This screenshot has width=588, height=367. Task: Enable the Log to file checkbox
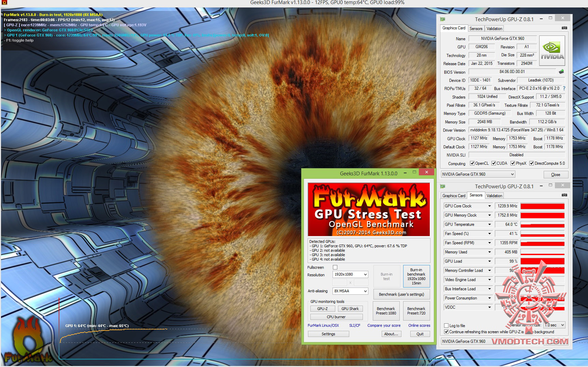[446, 326]
